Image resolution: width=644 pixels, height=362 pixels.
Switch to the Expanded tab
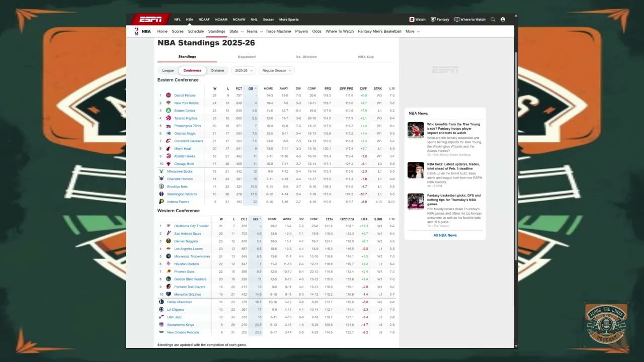pos(247,57)
